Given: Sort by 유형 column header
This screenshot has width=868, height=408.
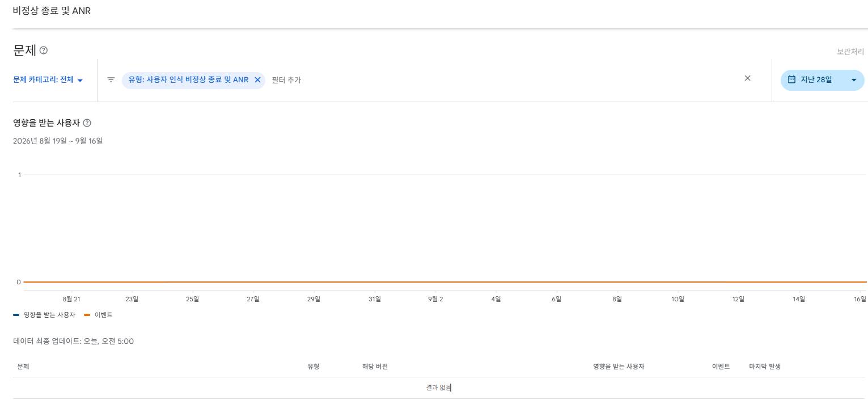Looking at the screenshot, I should (314, 367).
